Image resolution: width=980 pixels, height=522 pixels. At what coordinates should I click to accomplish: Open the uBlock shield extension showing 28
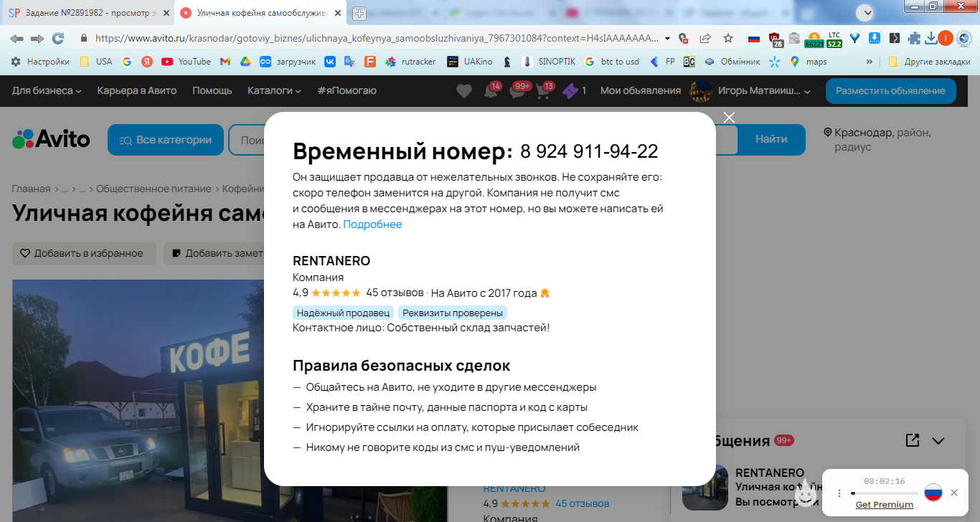pyautogui.click(x=775, y=39)
